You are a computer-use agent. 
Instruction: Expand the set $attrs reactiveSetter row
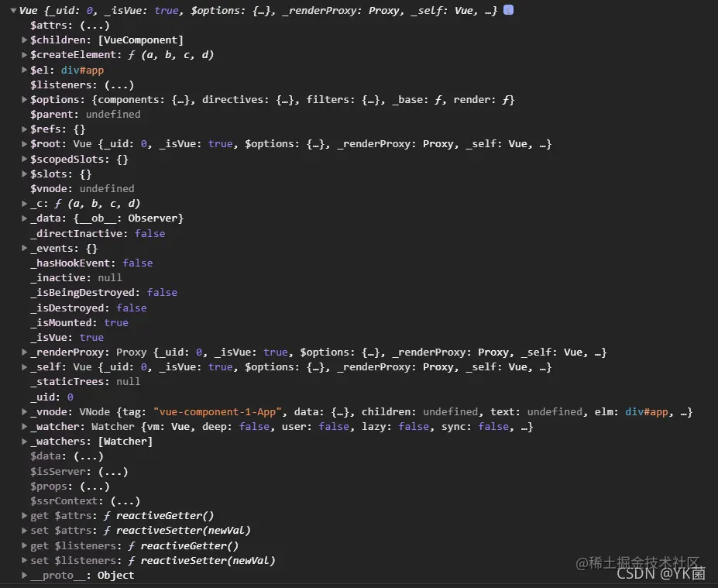24,531
